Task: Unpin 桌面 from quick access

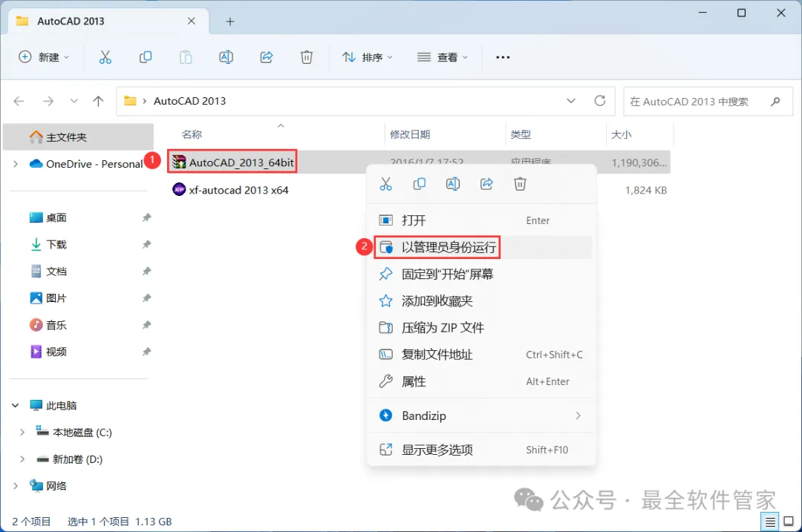Action: [x=146, y=217]
